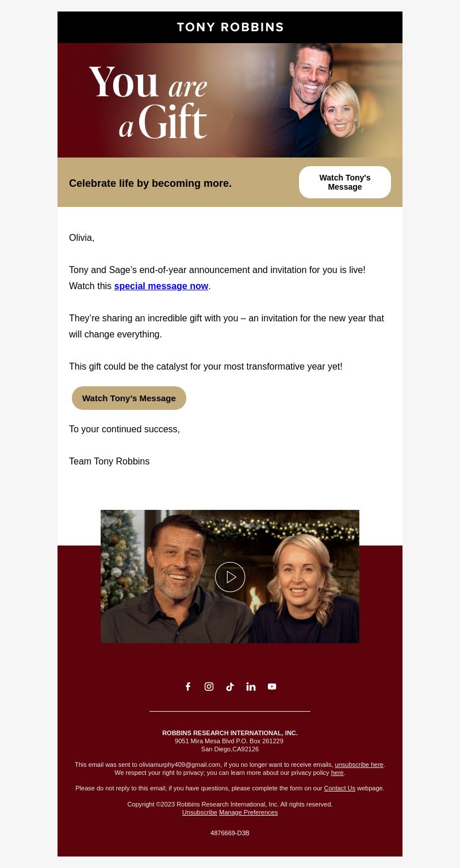Click the white Watch Tony's Message button
Image resolution: width=460 pixels, height=868 pixels.
(x=345, y=182)
